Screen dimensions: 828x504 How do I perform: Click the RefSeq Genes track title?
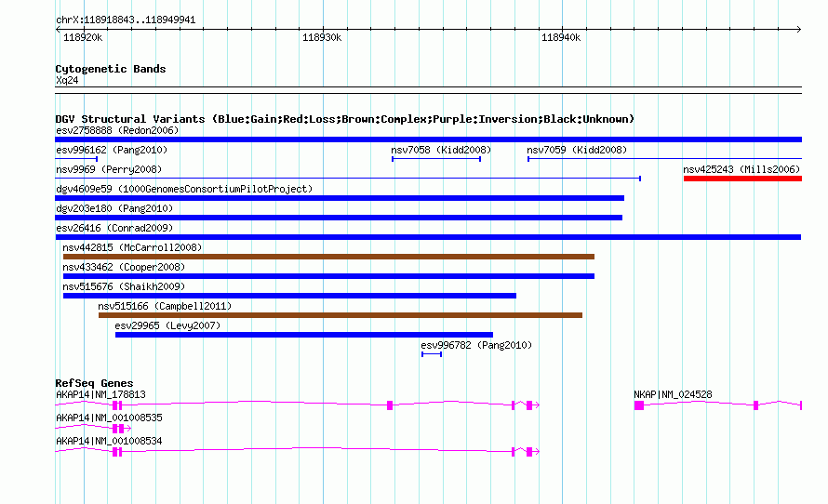pyautogui.click(x=94, y=383)
